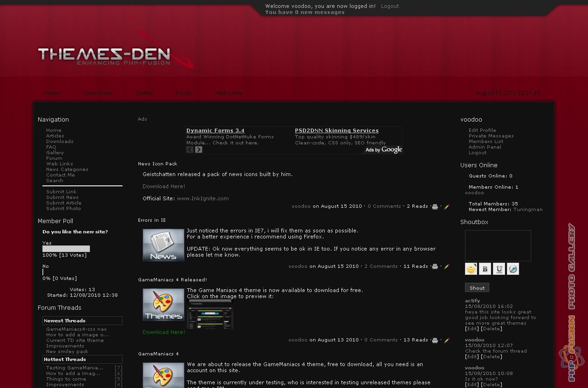The width and height of the screenshot is (588, 388).
Task: Click the Web Links sidebar entry
Action: [x=60, y=164]
